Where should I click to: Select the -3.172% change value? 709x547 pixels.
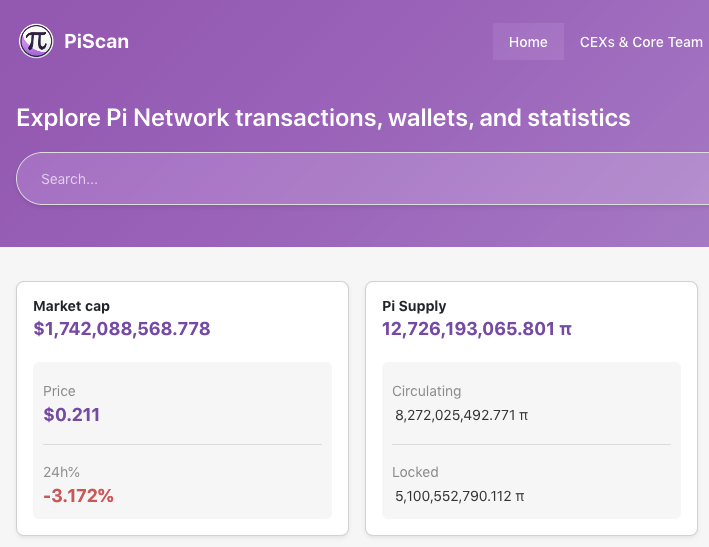point(78,495)
